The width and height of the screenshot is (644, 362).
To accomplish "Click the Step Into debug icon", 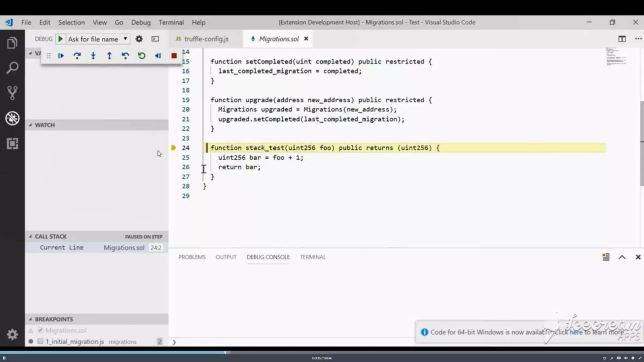I will [93, 56].
